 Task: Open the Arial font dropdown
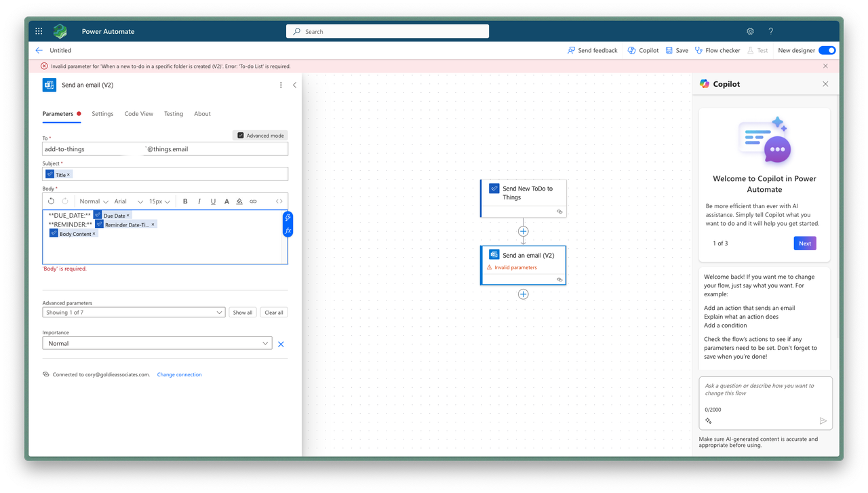tap(128, 201)
